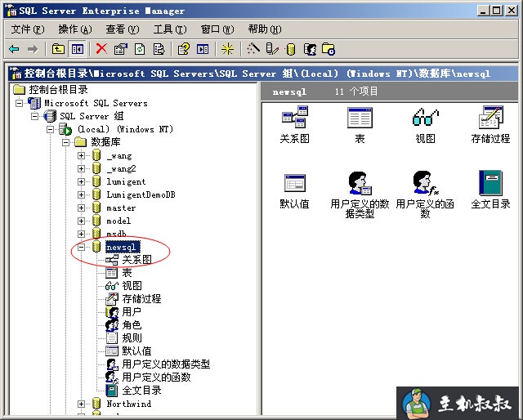
Task: Expand the msdb database node
Action: click(81, 234)
